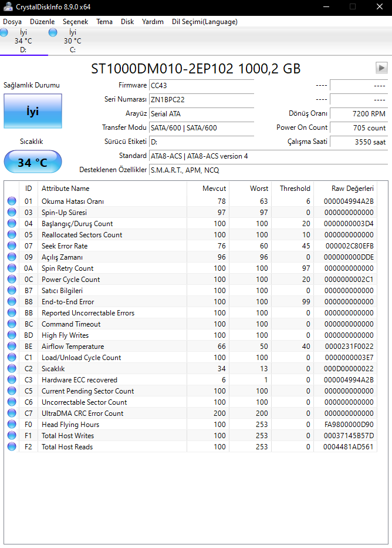Select the D: drive tab

click(x=23, y=41)
